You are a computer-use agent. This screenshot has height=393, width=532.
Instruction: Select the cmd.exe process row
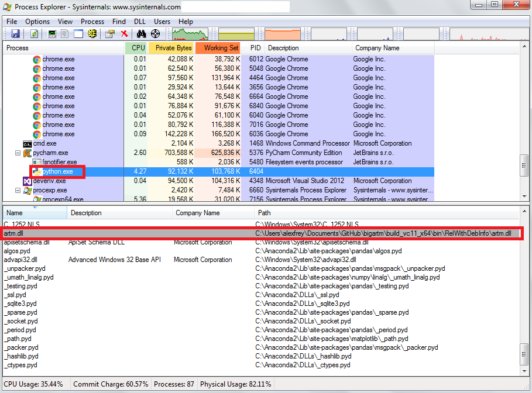click(218, 143)
